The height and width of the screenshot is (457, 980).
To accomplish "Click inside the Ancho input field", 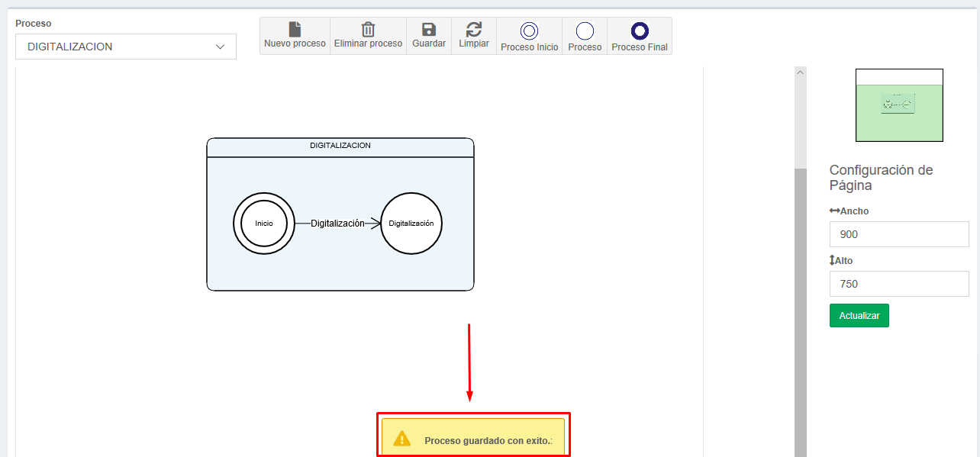I will (x=899, y=234).
